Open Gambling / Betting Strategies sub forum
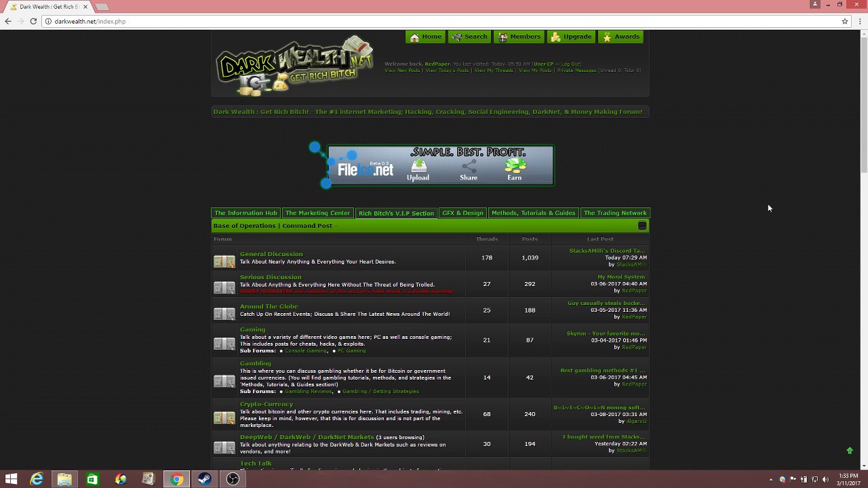Viewport: 868px width, 488px height. point(380,392)
